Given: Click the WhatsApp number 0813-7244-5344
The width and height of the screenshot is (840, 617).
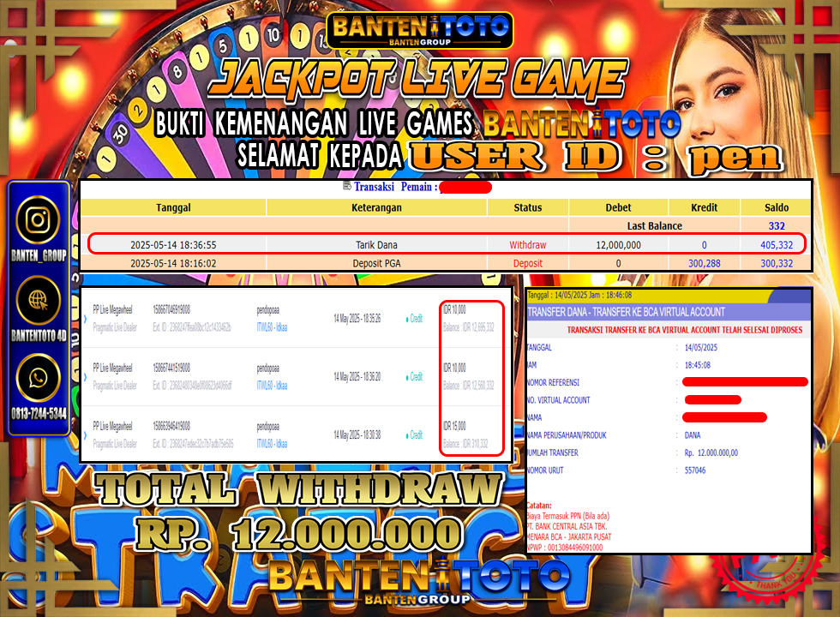Looking at the screenshot, I should coord(38,414).
